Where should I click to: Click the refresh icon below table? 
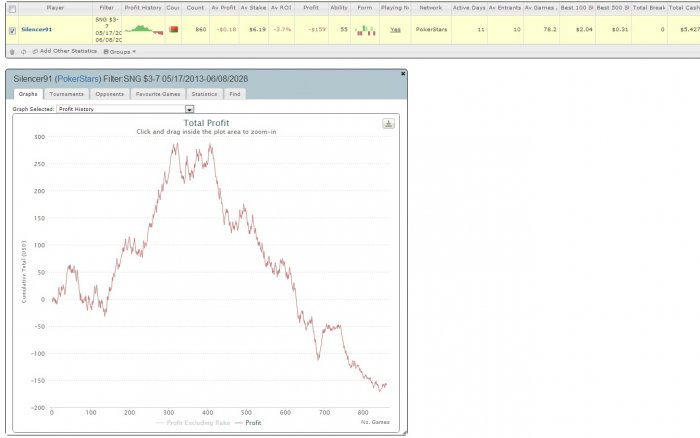click(x=23, y=52)
